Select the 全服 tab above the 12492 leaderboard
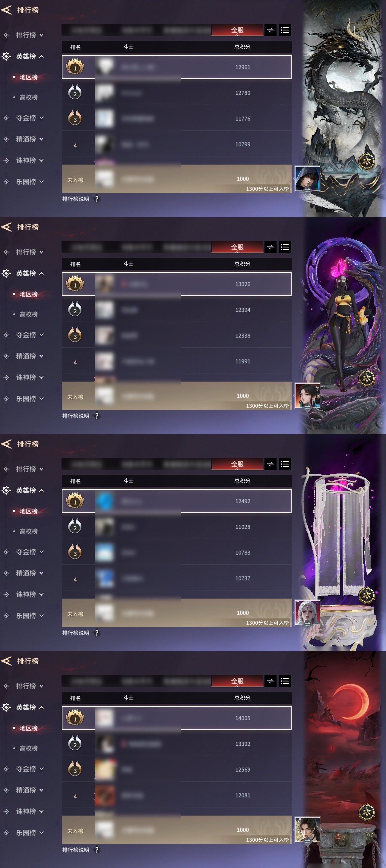 tap(237, 464)
